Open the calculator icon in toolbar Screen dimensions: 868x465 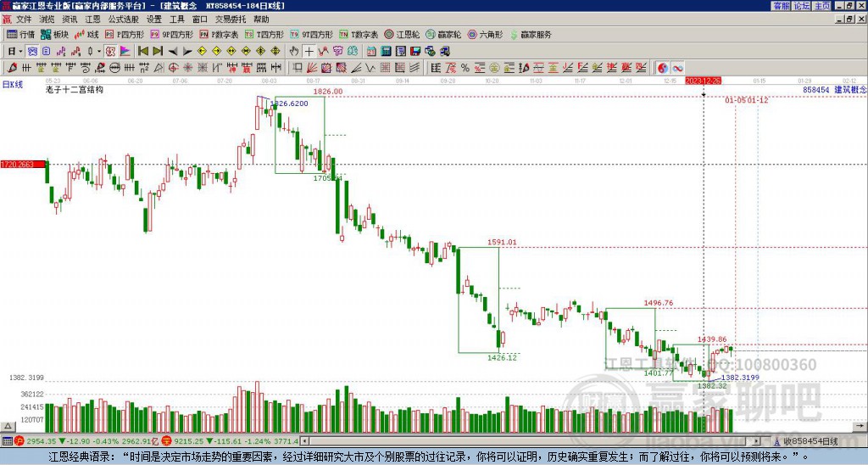(386, 51)
